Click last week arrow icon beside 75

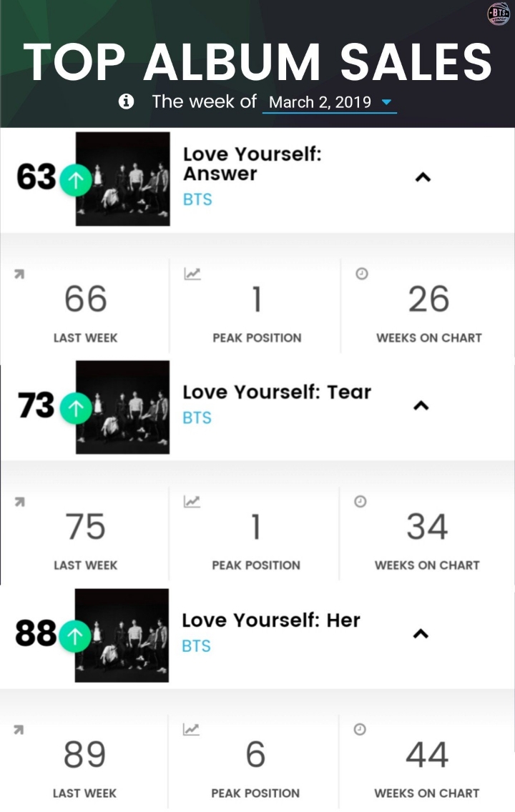point(20,502)
